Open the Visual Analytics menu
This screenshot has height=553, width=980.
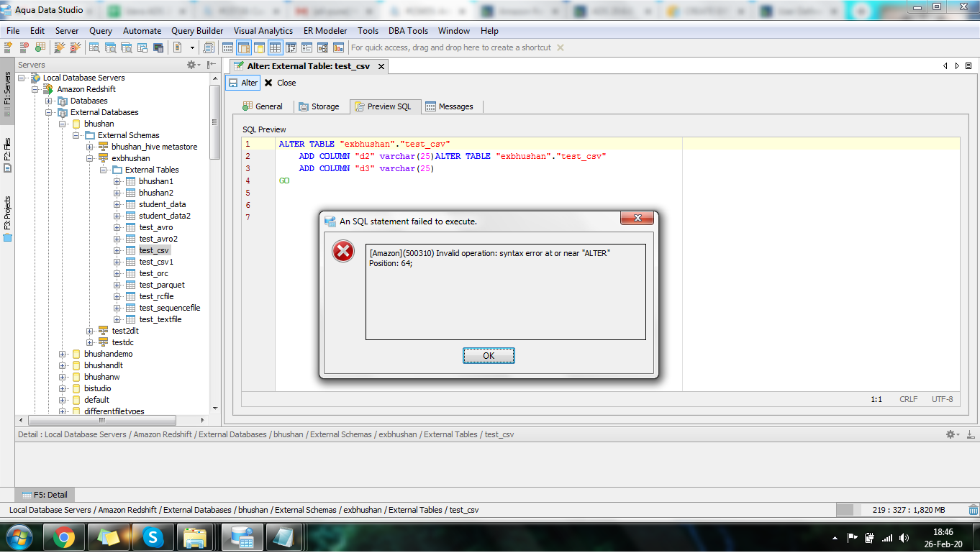tap(263, 31)
